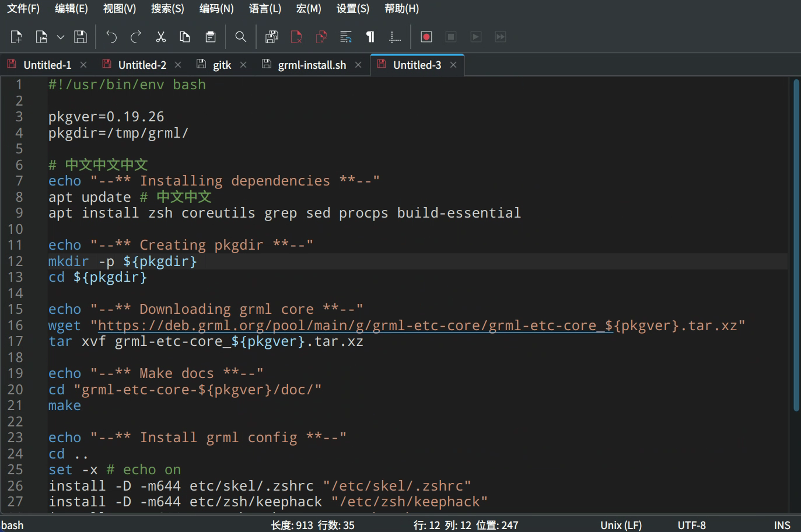801x532 pixels.
Task: Toggle the indent guide display
Action: [395, 37]
